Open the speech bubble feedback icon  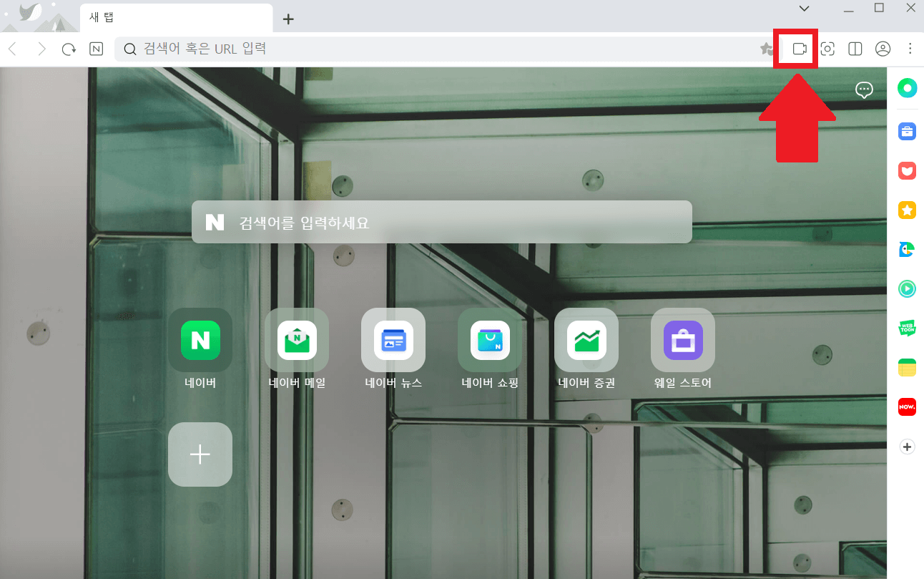(864, 89)
